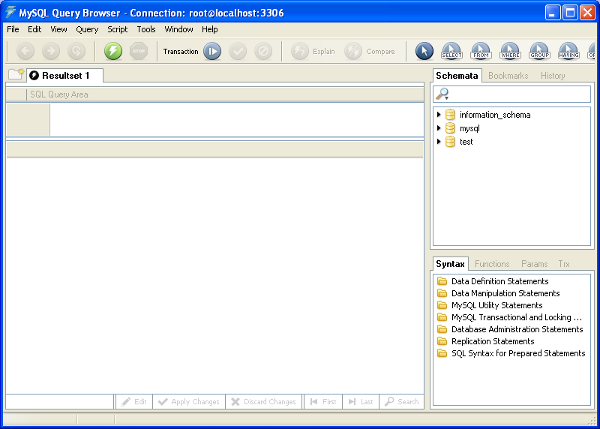Select the SELECT clause tool
Screen dimensions: 600x429
pyautogui.click(x=452, y=51)
